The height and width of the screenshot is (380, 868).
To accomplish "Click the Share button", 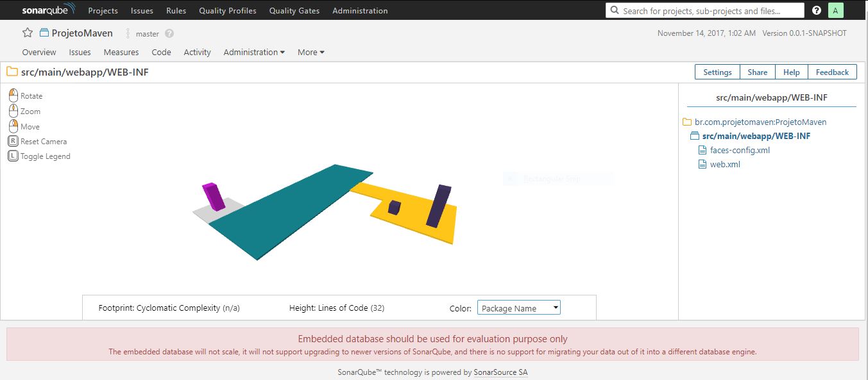I will click(757, 72).
